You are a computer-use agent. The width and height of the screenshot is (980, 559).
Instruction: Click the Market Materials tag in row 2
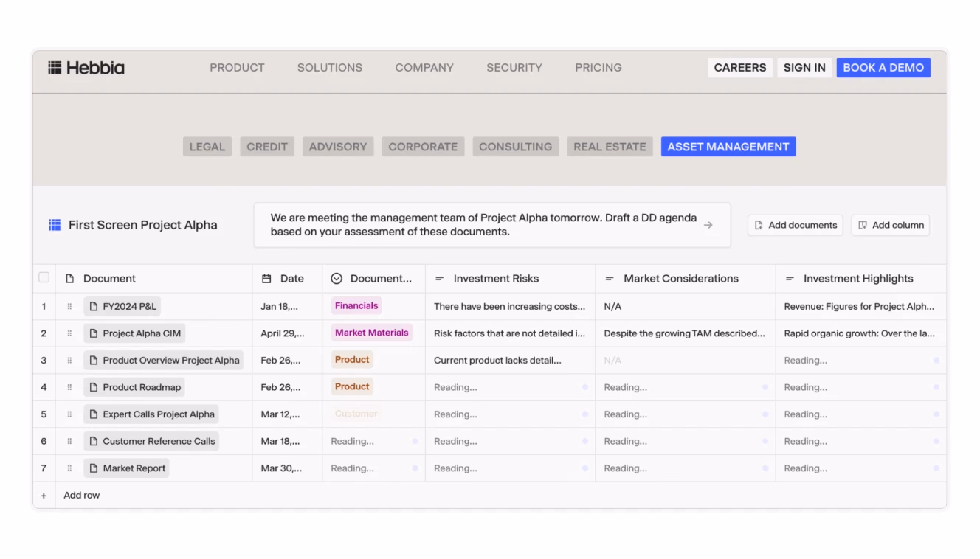click(371, 333)
